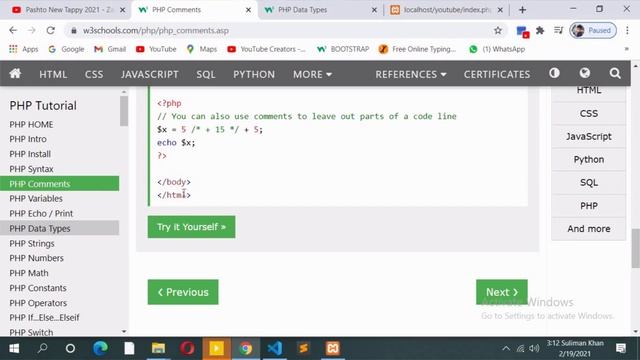Open the media control playlist icon
640x360 pixels.
coord(558,30)
